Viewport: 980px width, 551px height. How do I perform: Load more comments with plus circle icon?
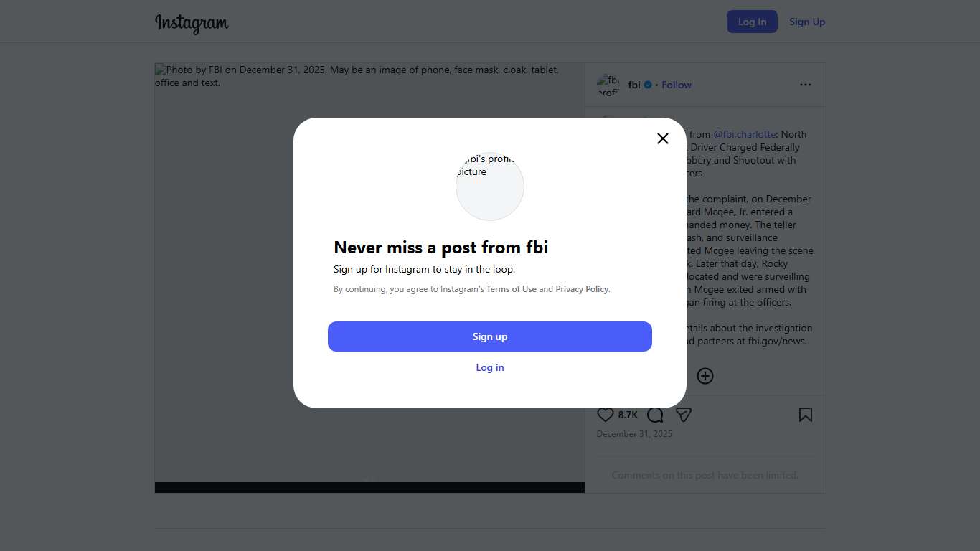pyautogui.click(x=705, y=376)
